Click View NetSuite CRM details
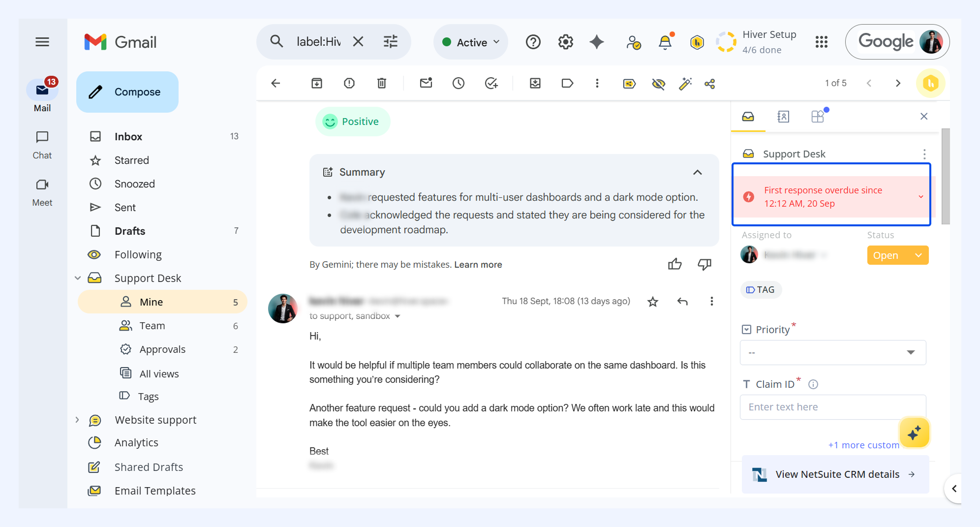The height and width of the screenshot is (527, 980). click(x=835, y=474)
